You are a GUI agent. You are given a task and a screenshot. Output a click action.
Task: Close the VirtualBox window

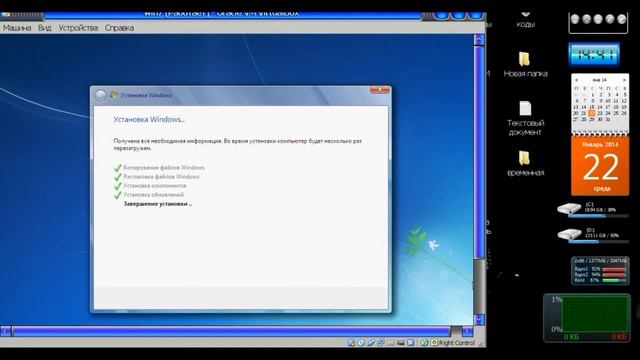pos(476,16)
